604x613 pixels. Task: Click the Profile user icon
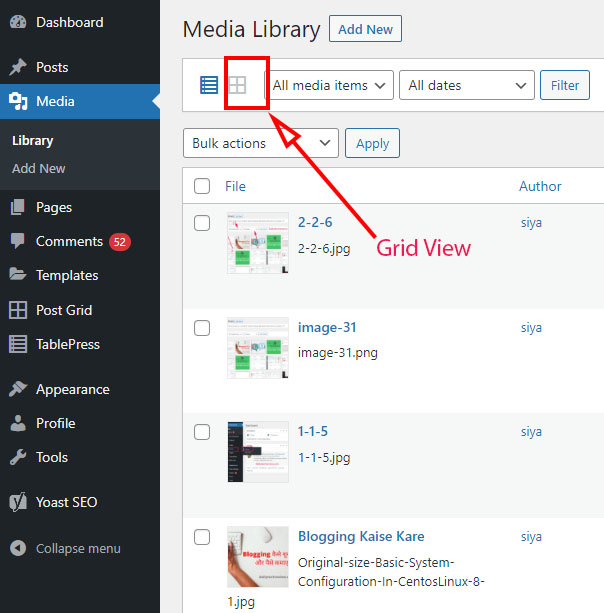coord(18,423)
